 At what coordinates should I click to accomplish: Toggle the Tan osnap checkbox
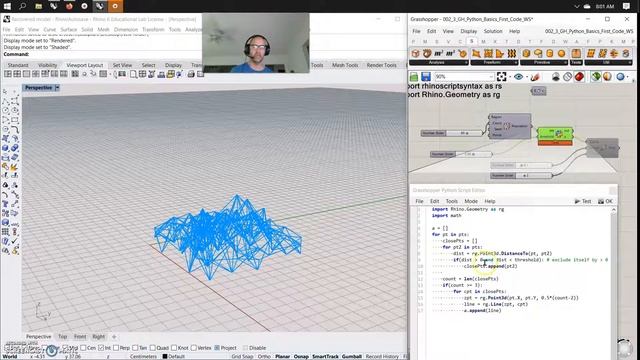[x=135, y=348]
